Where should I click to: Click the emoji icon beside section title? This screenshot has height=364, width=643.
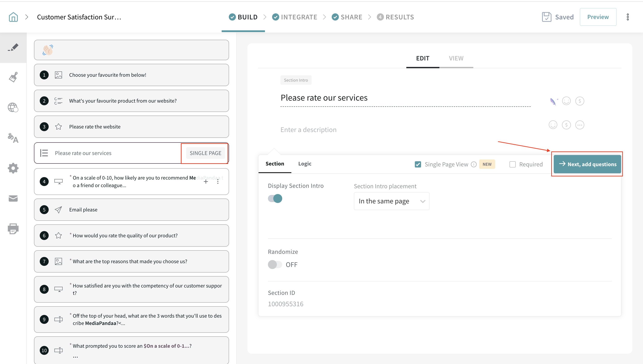click(566, 101)
